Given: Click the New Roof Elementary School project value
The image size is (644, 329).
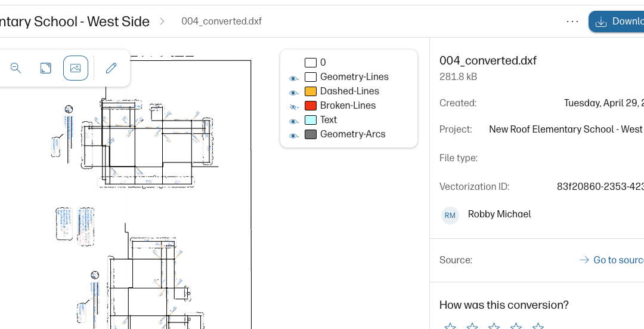Looking at the screenshot, I should click(566, 130).
